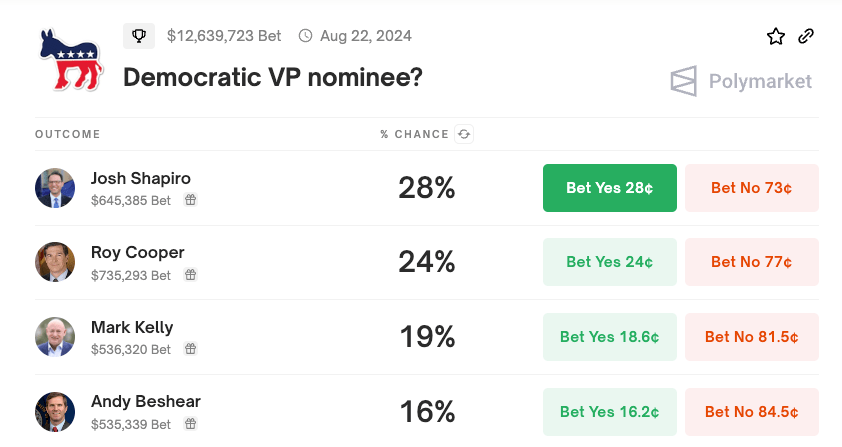Bet No 77¢ on Roy Cooper
The height and width of the screenshot is (447, 842).
click(x=751, y=262)
